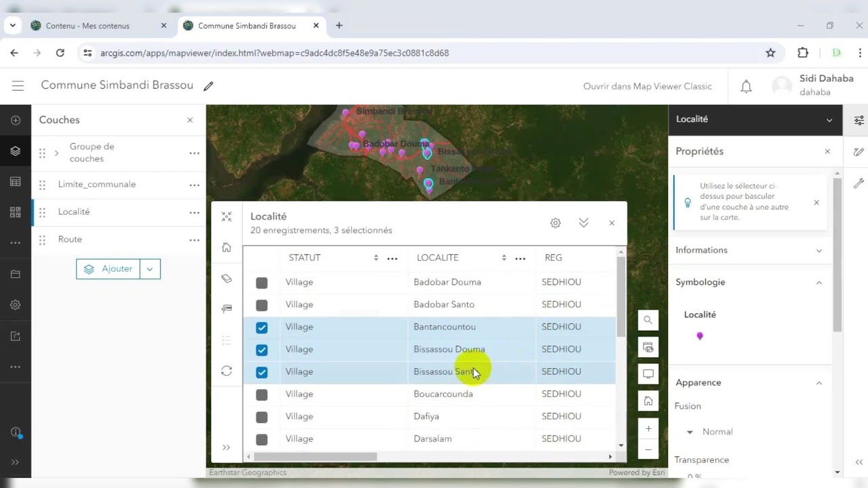Open the basemap gallery icon
The width and height of the screenshot is (868, 488).
coord(16,212)
